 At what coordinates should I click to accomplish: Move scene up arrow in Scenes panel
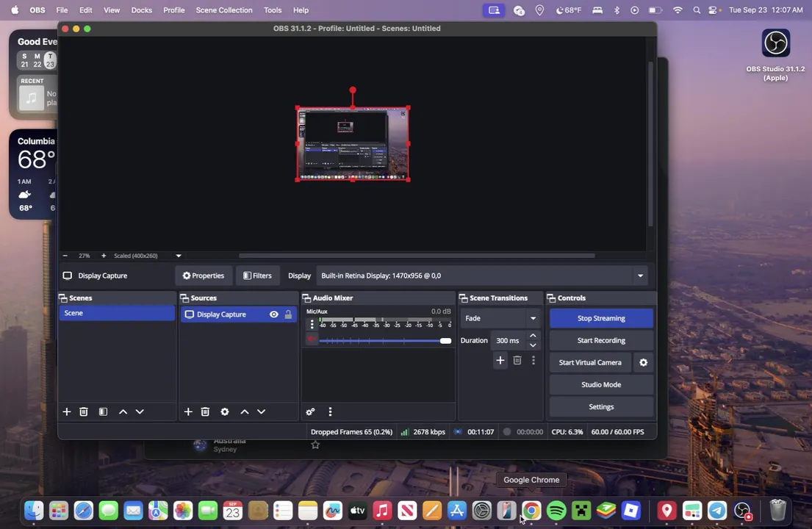123,411
